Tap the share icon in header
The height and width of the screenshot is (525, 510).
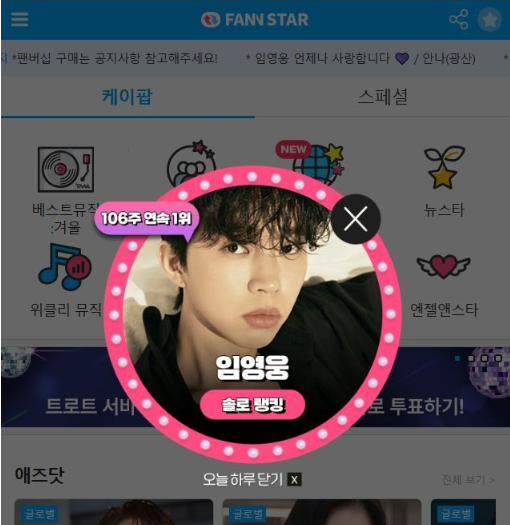point(458,19)
